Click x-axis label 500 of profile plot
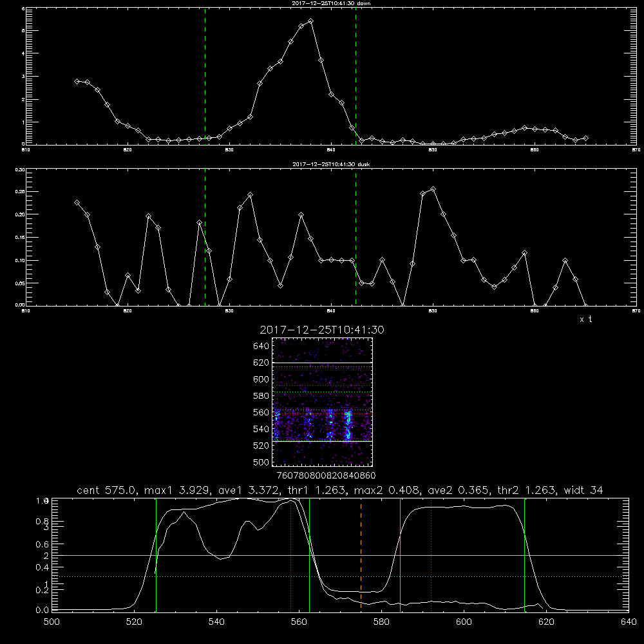Image resolution: width=644 pixels, height=644 pixels. coord(52,622)
